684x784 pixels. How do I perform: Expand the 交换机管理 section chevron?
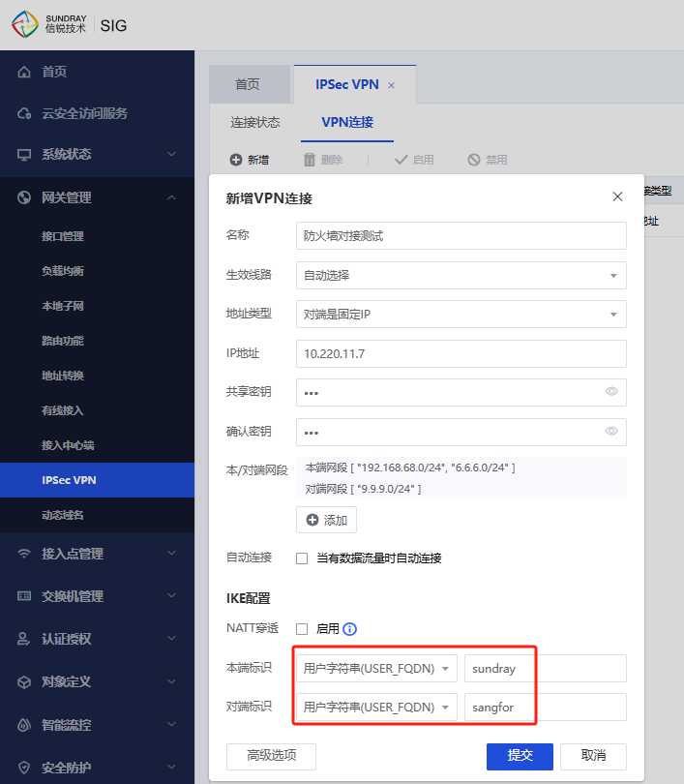coord(171,595)
